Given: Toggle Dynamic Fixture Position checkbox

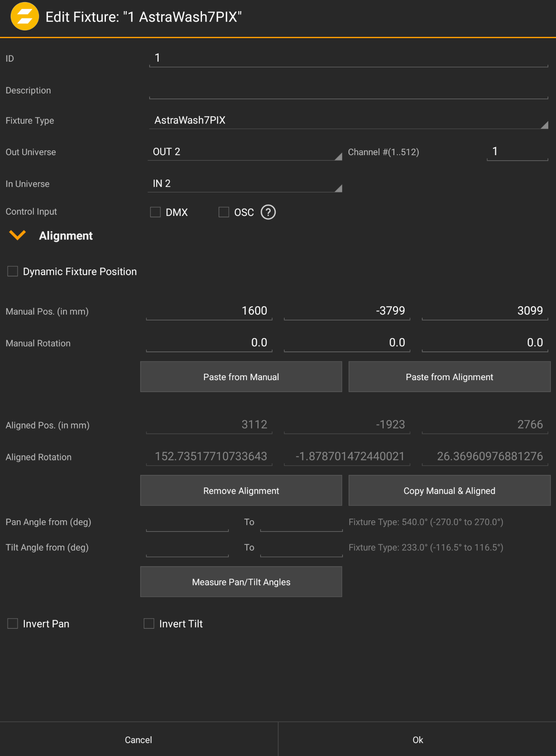Looking at the screenshot, I should pos(13,271).
